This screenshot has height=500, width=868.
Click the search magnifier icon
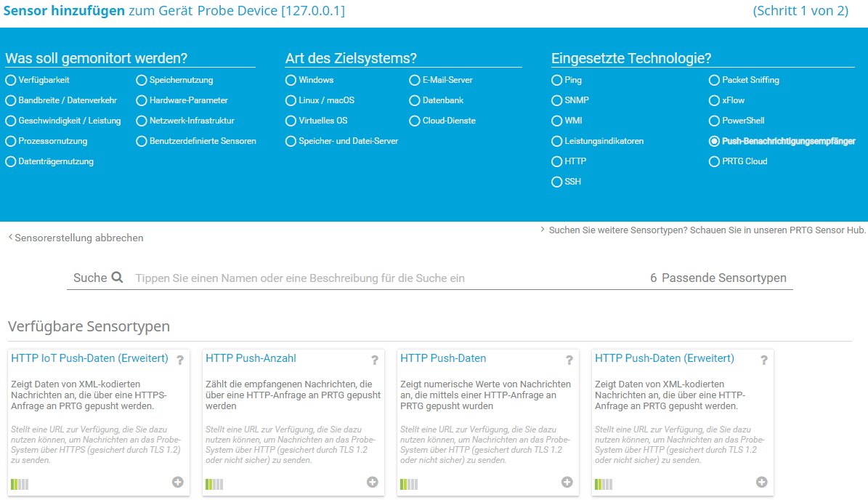117,278
